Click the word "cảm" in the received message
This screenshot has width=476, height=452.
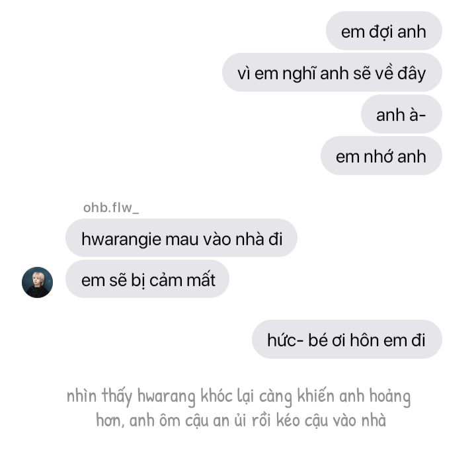point(166,280)
